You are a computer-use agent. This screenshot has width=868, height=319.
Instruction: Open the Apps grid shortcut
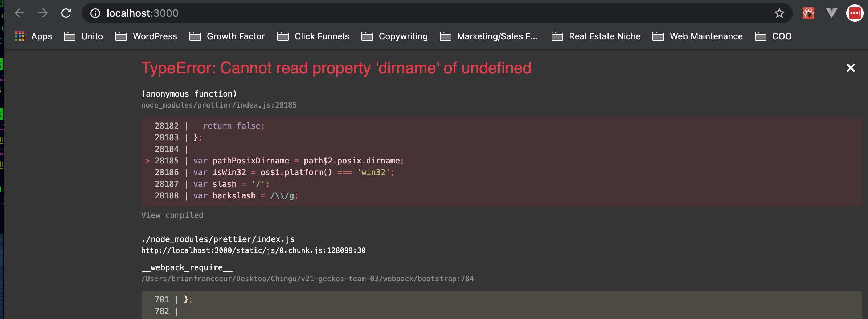pos(33,36)
